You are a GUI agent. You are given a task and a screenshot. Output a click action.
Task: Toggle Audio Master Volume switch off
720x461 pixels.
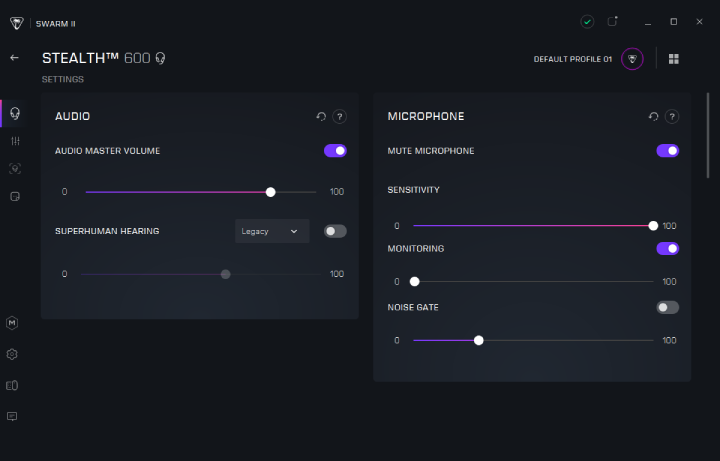click(335, 151)
